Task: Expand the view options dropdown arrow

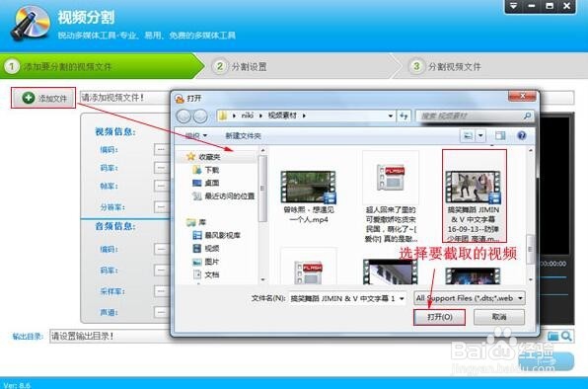Action: click(x=480, y=135)
